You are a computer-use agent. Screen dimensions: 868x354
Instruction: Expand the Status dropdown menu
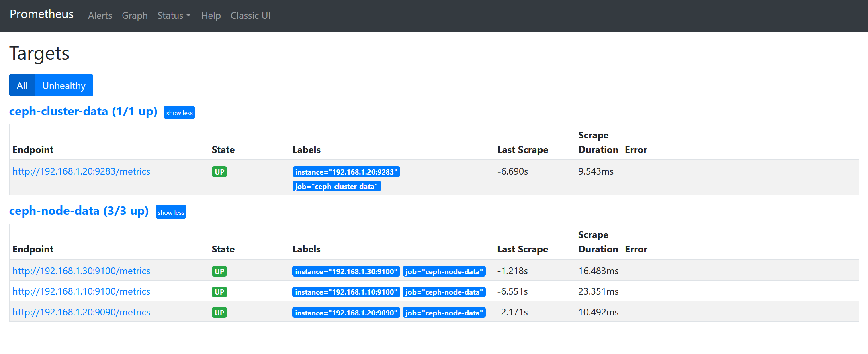tap(174, 16)
